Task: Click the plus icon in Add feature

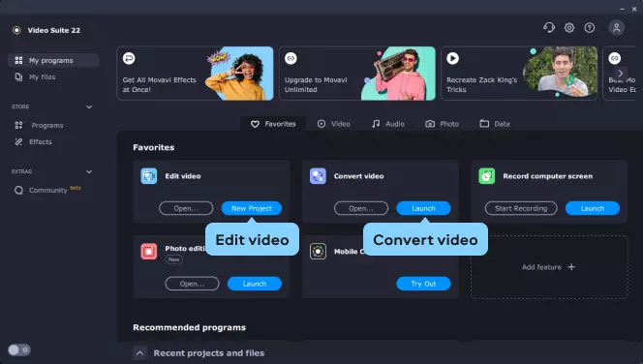Action: 571,267
